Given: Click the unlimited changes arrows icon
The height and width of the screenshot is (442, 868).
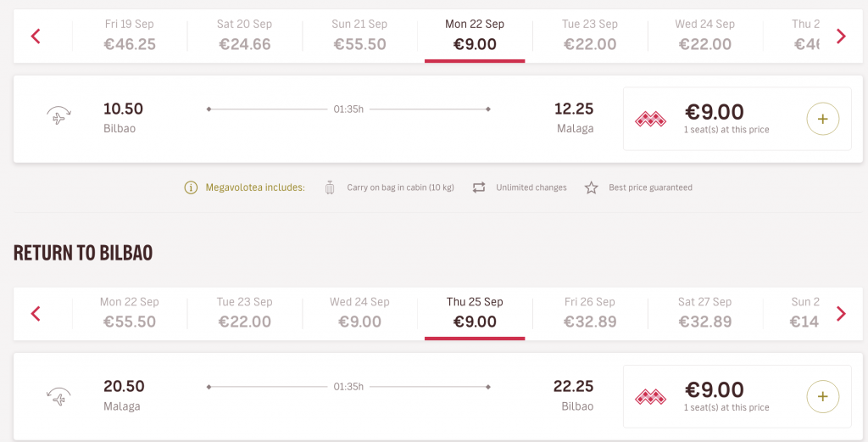Looking at the screenshot, I should 479,187.
